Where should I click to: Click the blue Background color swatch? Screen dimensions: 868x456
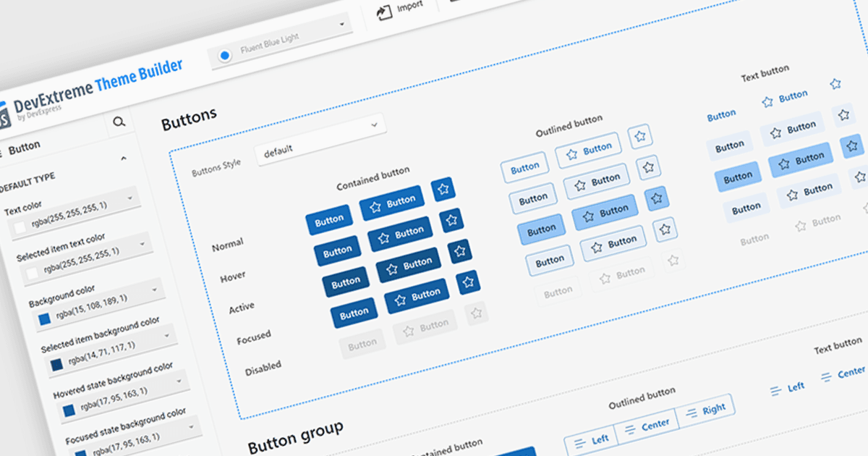pos(44,318)
